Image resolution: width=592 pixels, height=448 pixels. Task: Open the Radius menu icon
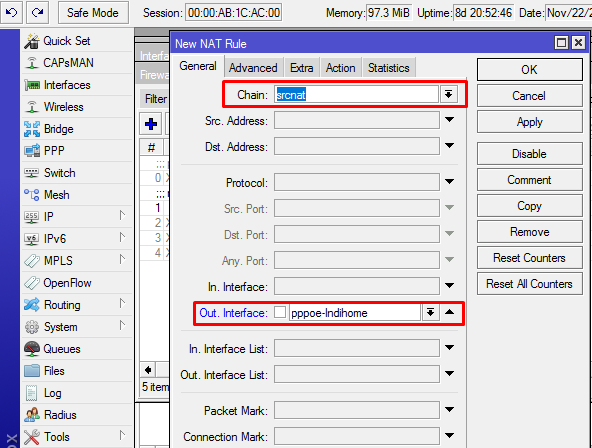pyautogui.click(x=32, y=415)
